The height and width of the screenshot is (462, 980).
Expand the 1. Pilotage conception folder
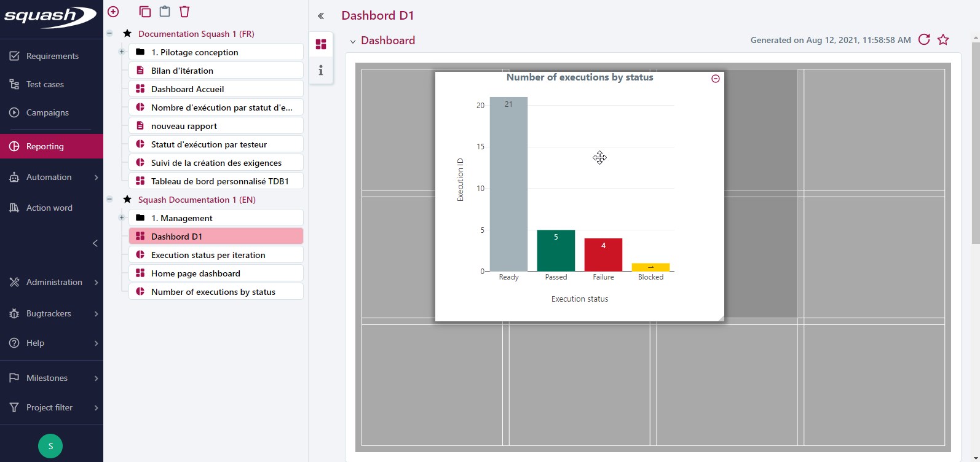pyautogui.click(x=122, y=52)
